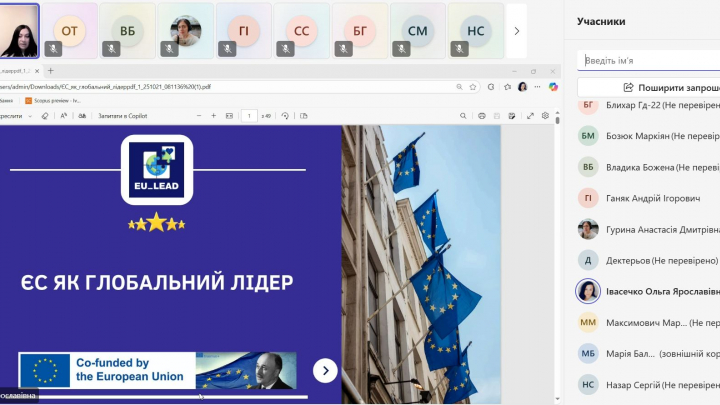This screenshot has height=405, width=720.
Task: Select participant Ганяк Андрій Ігорович
Action: coord(648,198)
